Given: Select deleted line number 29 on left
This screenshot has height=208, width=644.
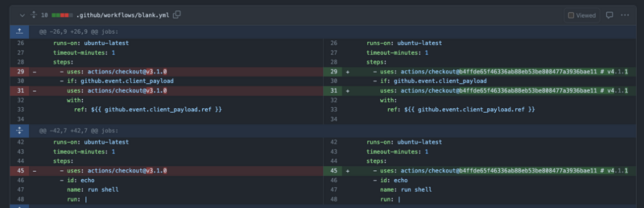Looking at the screenshot, I should (20, 72).
